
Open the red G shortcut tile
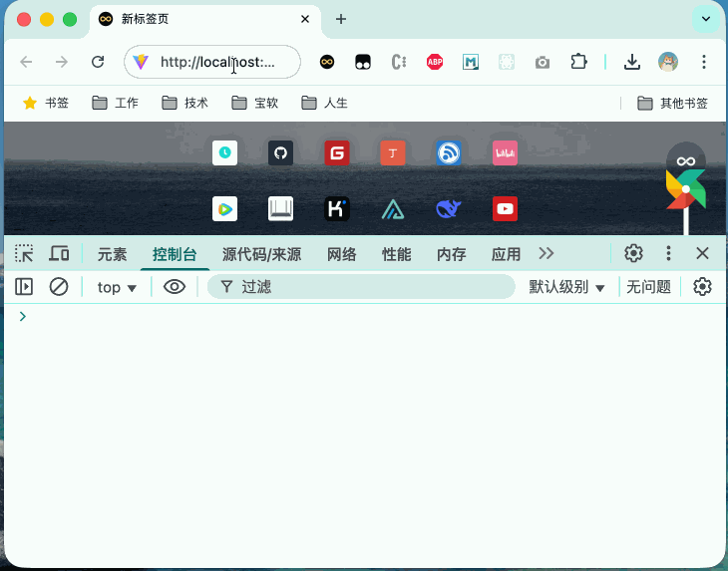337,152
